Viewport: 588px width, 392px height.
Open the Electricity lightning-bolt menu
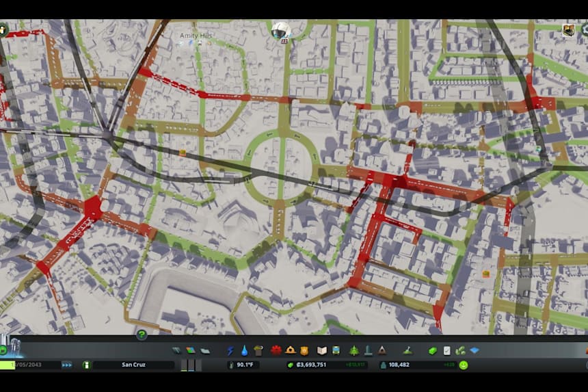click(x=230, y=351)
